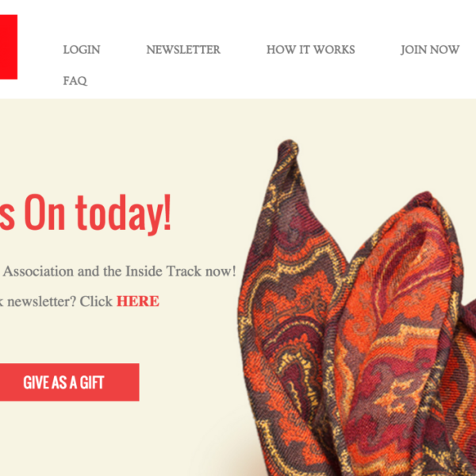Screen dimensions: 476x476
Task: Open the HOW IT WORKS page
Action: [310, 50]
